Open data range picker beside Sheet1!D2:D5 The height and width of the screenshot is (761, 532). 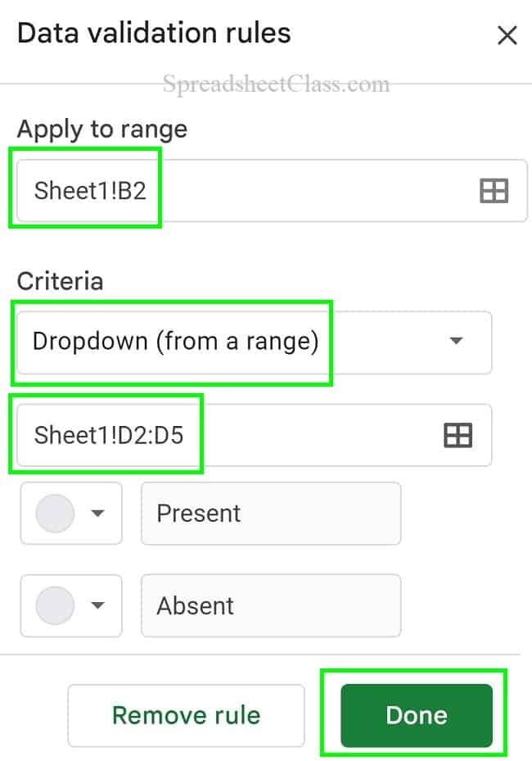tap(458, 435)
